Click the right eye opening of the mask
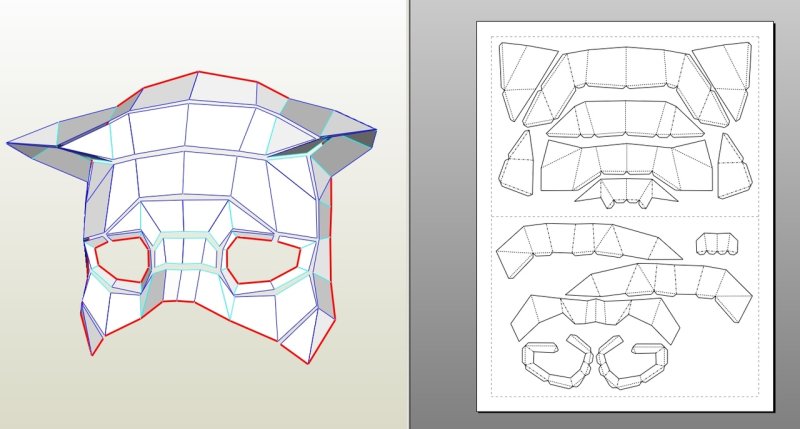The height and width of the screenshot is (429, 800). (266, 264)
